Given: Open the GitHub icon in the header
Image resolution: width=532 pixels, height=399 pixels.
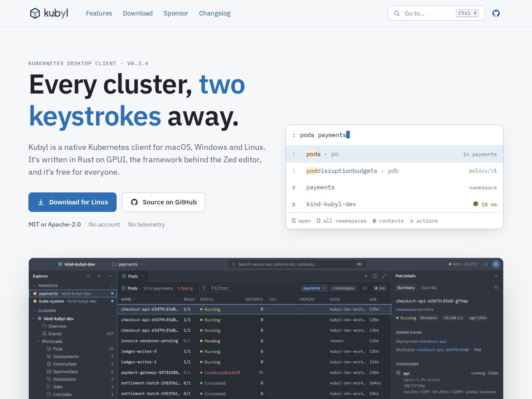Looking at the screenshot, I should pyautogui.click(x=496, y=13).
